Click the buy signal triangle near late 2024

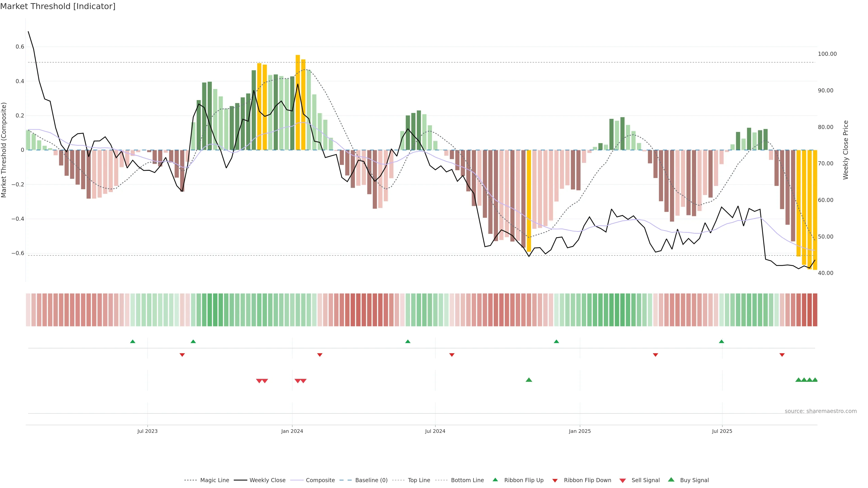point(529,380)
